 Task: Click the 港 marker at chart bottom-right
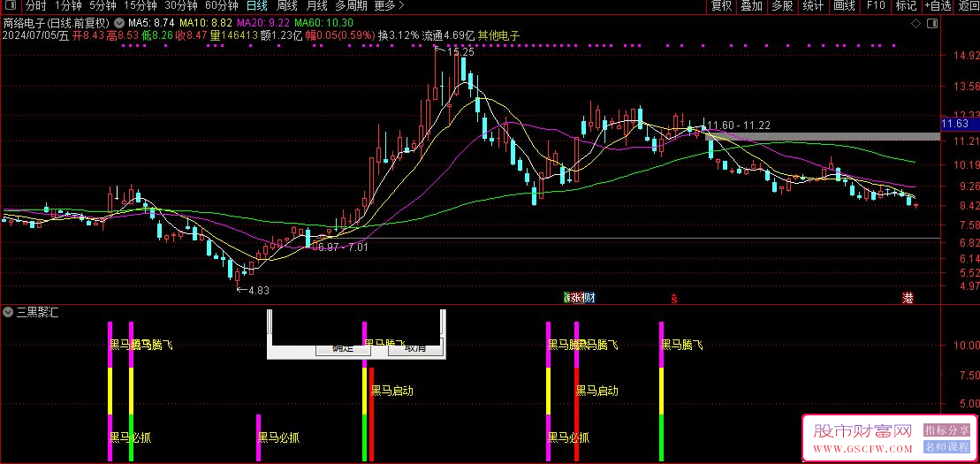click(908, 299)
